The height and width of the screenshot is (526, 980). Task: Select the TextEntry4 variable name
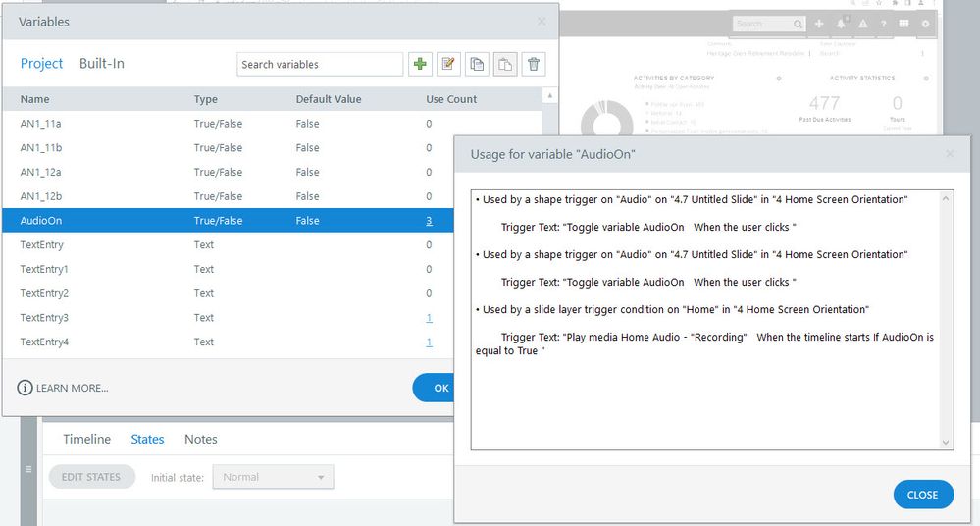coord(44,342)
